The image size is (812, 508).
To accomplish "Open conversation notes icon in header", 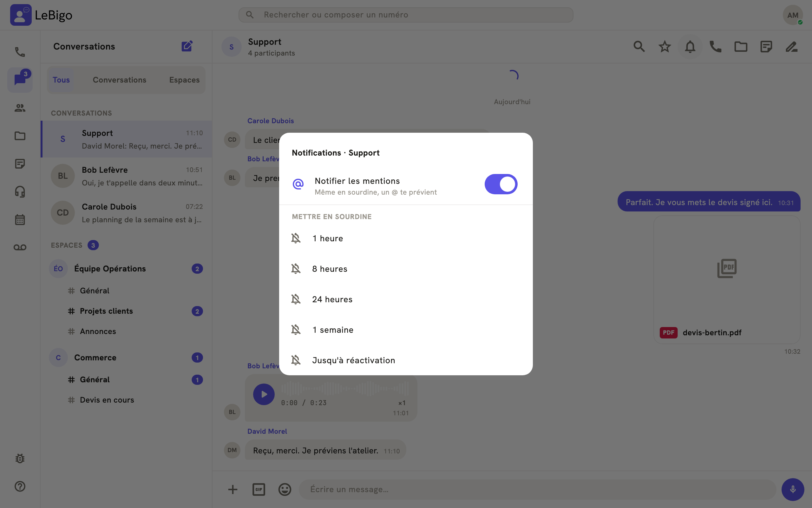I will [766, 46].
